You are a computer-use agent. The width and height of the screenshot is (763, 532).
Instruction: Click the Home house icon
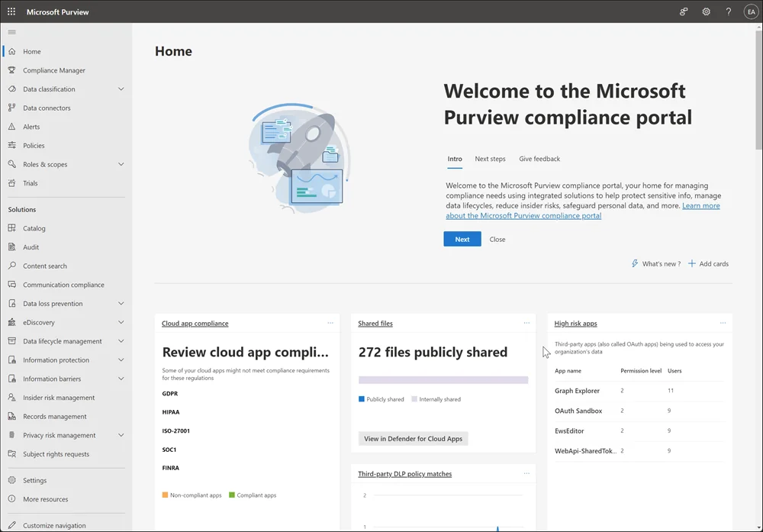(12, 51)
